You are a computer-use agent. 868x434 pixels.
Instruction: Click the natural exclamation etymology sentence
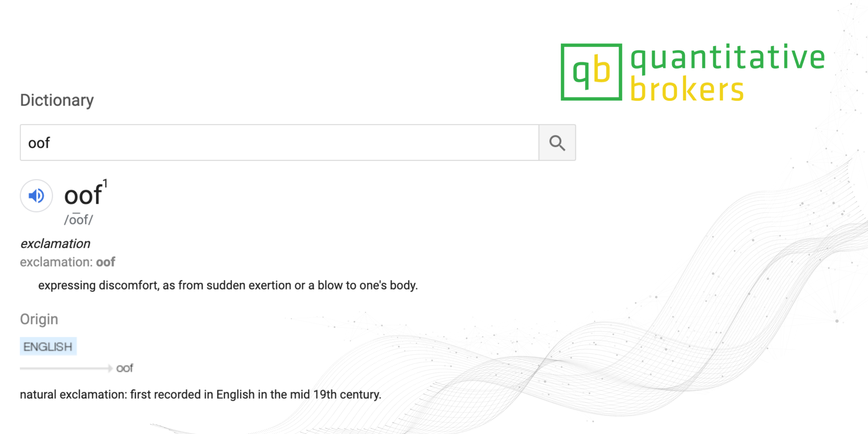pos(201,394)
